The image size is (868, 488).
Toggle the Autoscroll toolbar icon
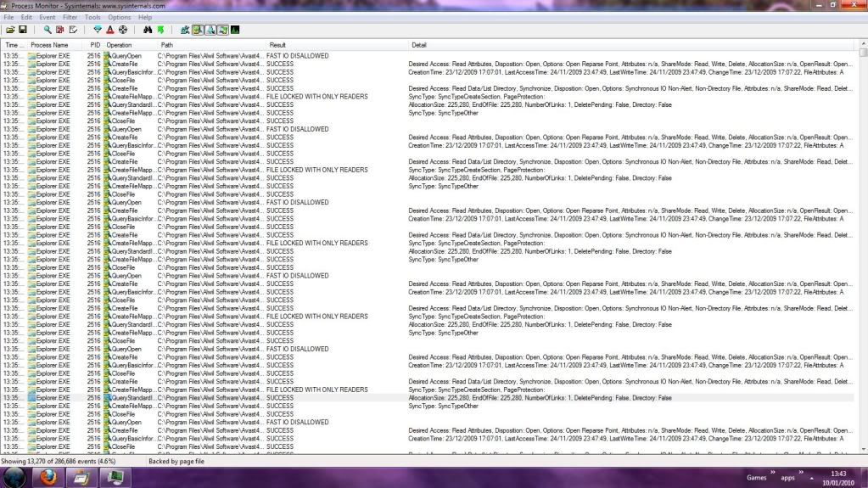click(59, 30)
